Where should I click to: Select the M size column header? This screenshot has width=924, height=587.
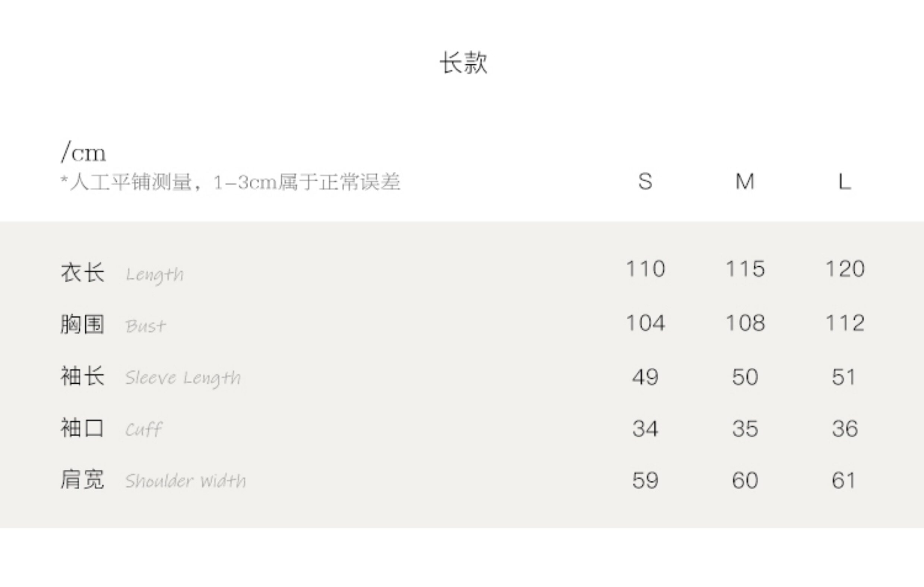pyautogui.click(x=745, y=181)
